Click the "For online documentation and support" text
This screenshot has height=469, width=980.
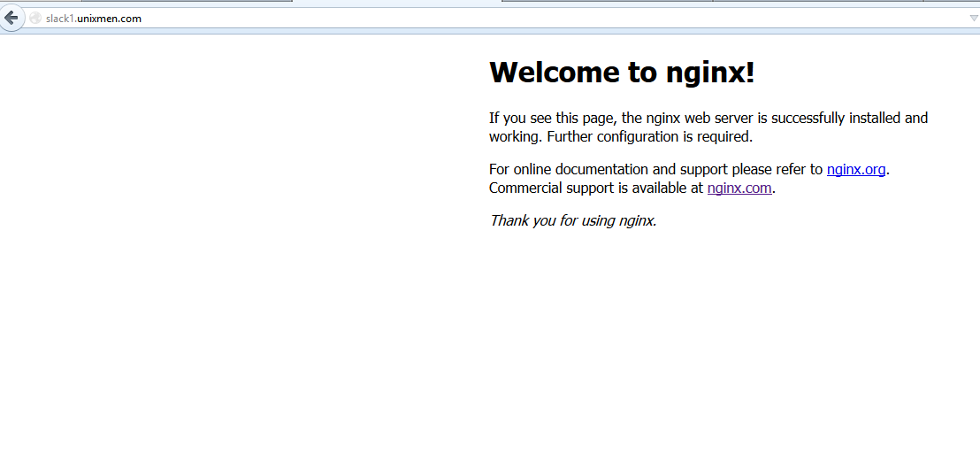click(609, 170)
